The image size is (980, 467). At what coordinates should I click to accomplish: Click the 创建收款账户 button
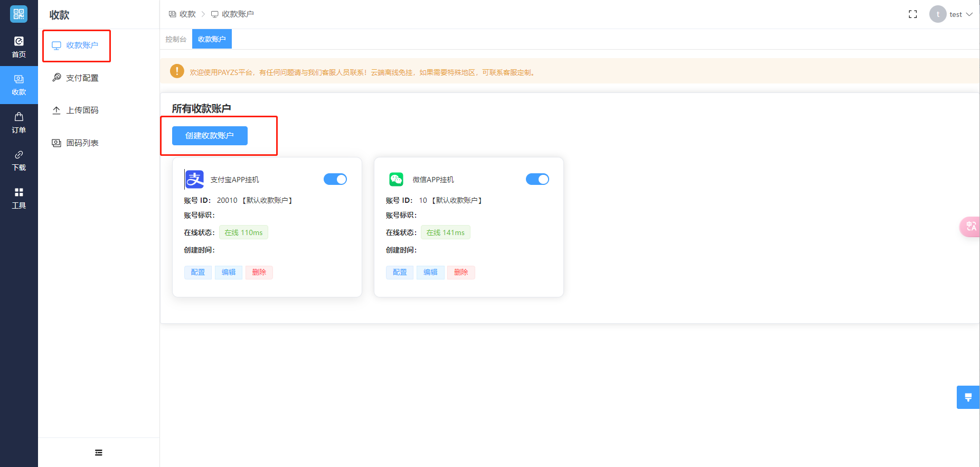(x=210, y=136)
